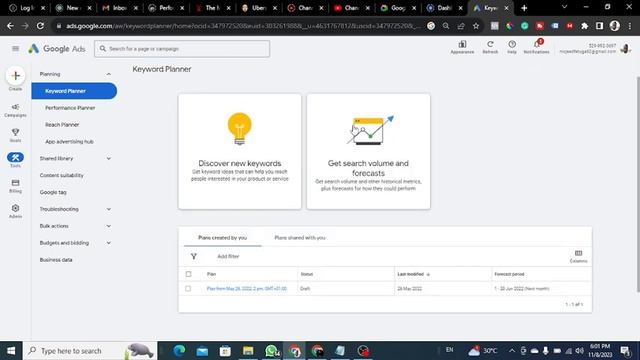Open Billing in the sidebar
This screenshot has height=360, width=640.
16,186
